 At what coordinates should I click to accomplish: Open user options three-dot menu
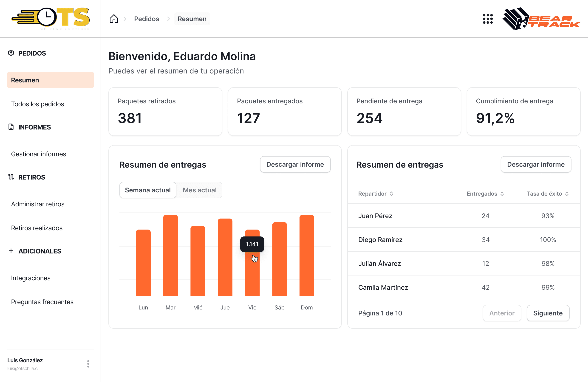click(x=88, y=364)
